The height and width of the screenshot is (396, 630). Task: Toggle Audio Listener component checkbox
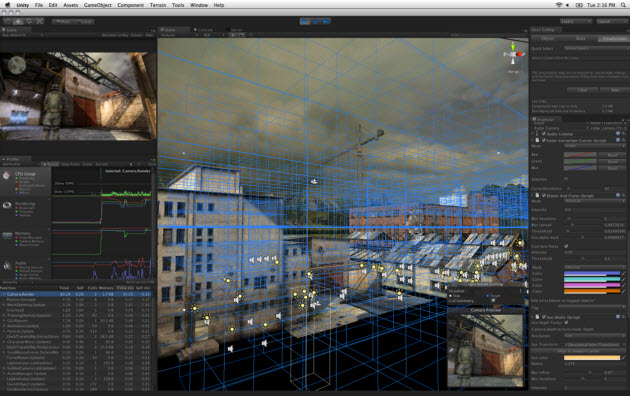544,134
